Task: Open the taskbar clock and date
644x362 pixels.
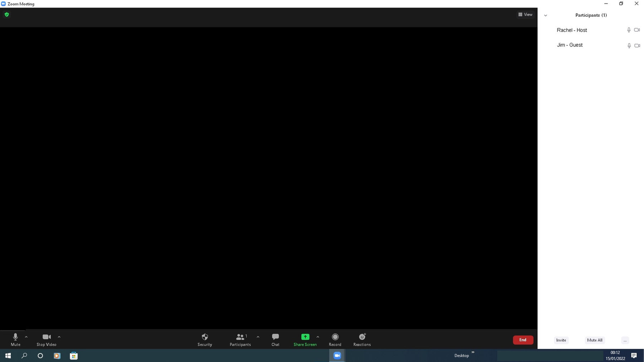Action: point(615,356)
